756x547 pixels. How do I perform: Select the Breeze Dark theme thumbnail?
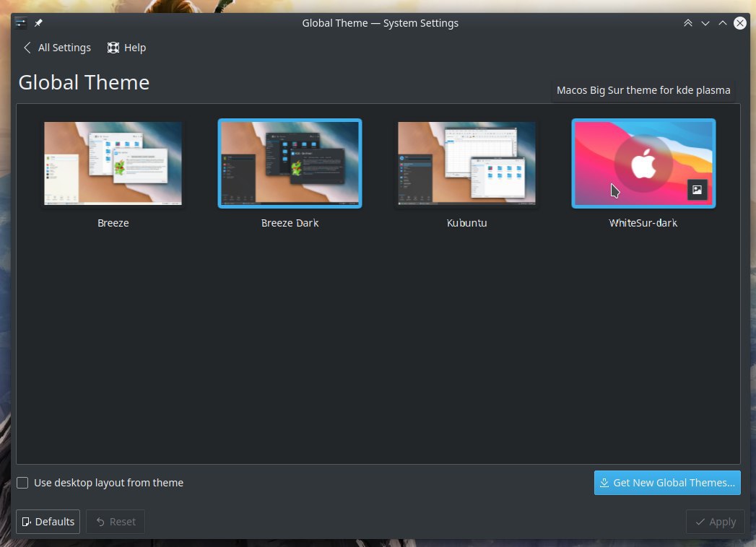(x=290, y=163)
